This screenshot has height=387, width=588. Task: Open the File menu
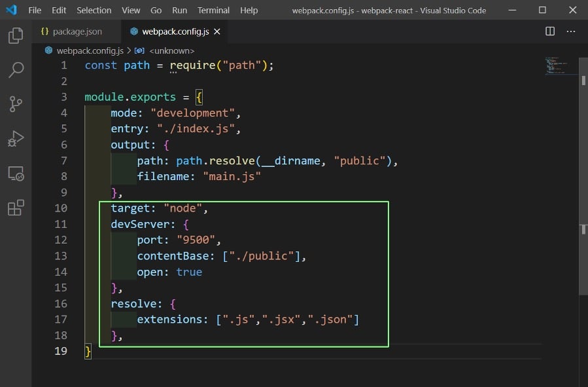tap(35, 10)
